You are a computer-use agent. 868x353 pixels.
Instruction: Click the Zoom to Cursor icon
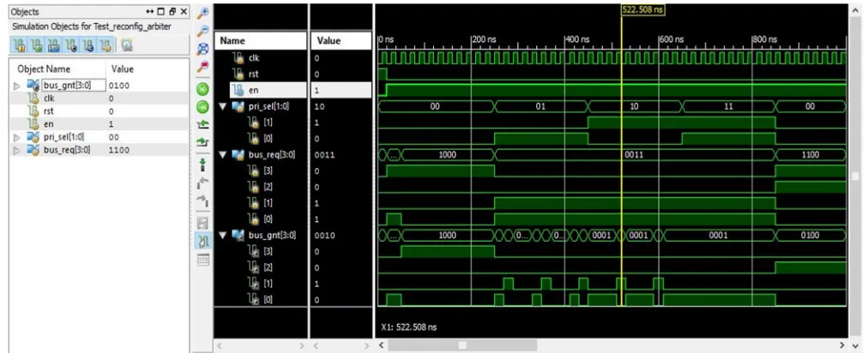(203, 68)
